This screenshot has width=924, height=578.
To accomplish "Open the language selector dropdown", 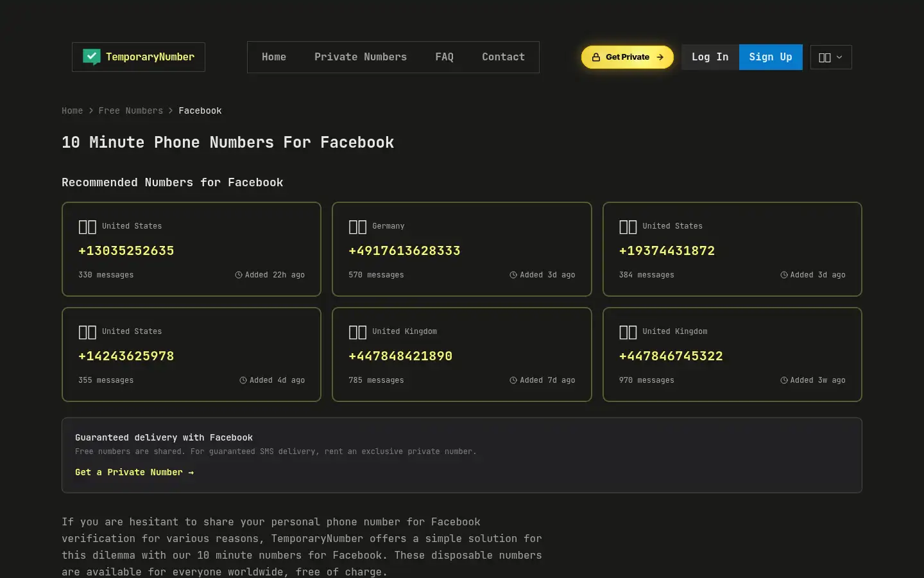I will (831, 57).
